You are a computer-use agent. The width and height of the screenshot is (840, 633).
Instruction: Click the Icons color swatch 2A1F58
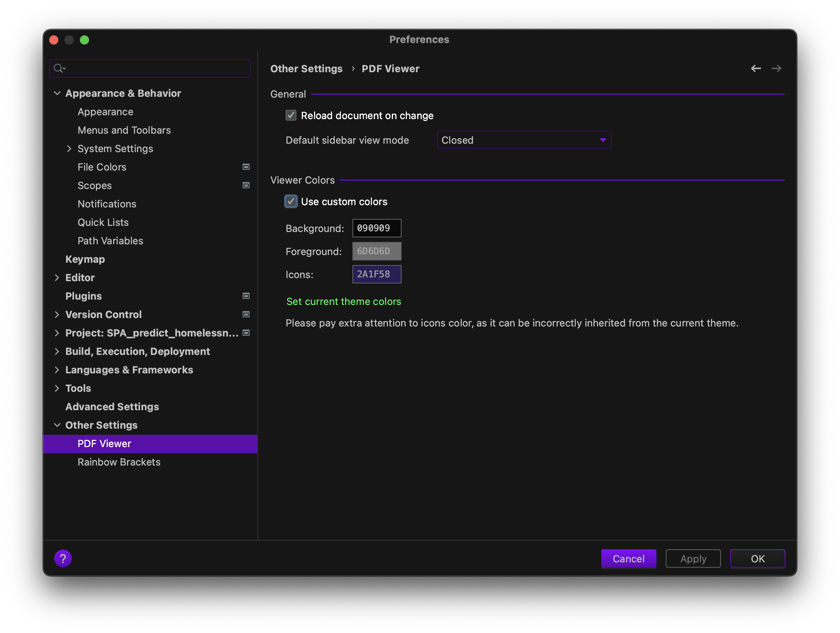coord(377,274)
